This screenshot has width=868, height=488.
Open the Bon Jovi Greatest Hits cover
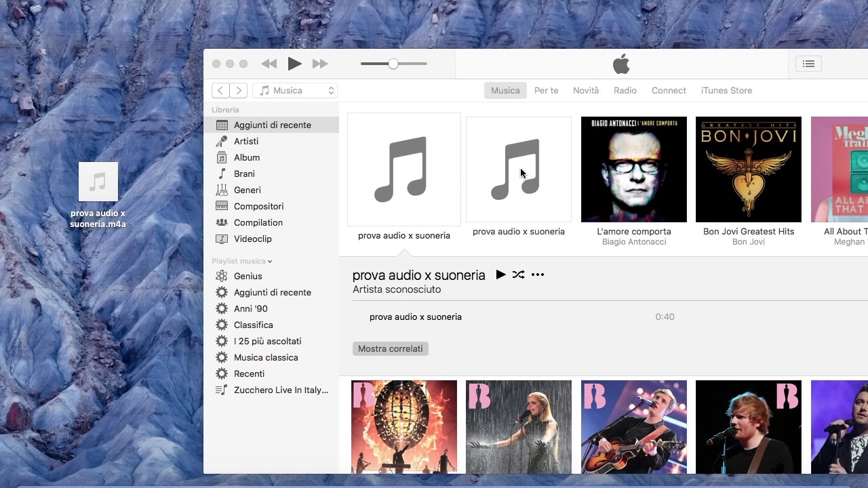click(x=749, y=169)
